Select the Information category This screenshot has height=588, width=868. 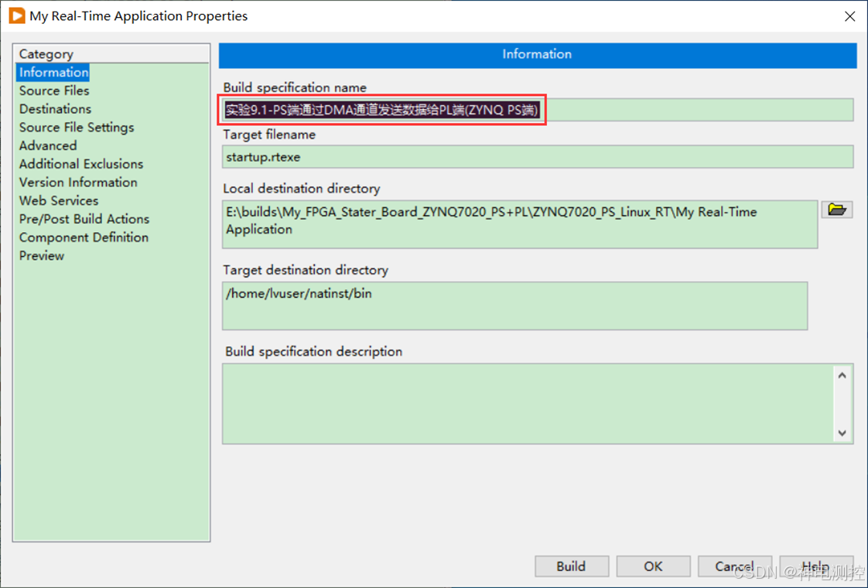[53, 73]
